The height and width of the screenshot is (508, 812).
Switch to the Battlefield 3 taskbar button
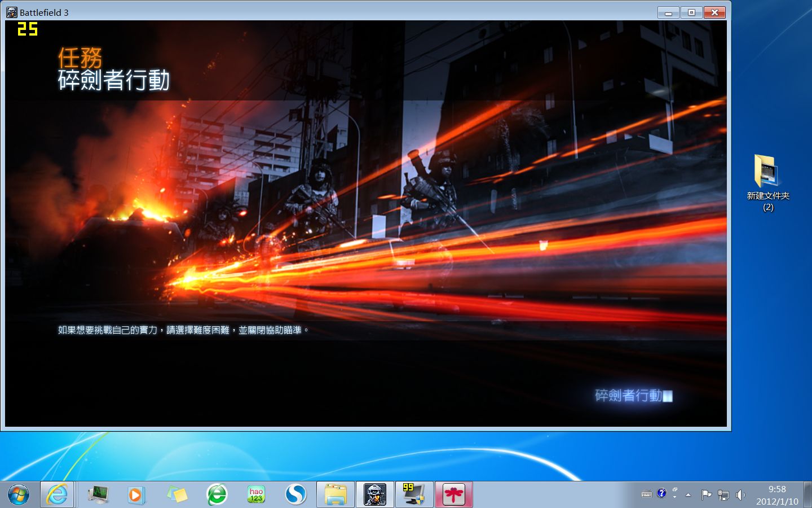pyautogui.click(x=375, y=495)
